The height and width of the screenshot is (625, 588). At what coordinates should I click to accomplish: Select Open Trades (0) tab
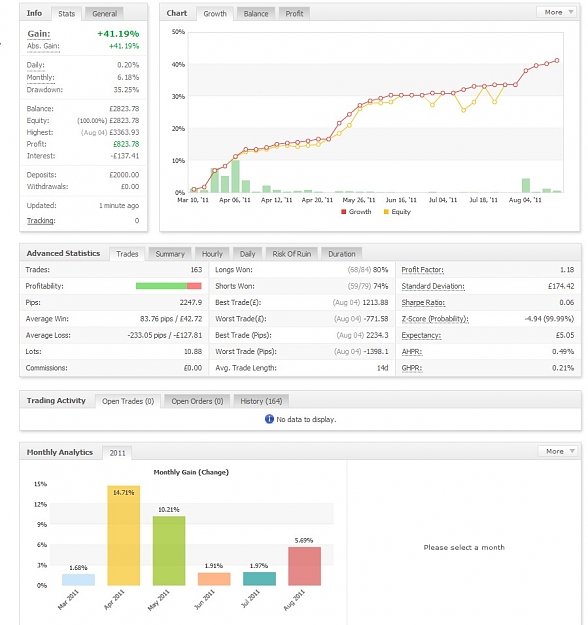(128, 401)
